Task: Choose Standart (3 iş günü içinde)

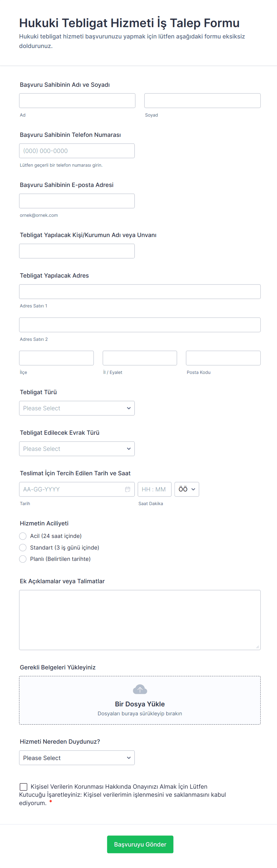Action: point(23,547)
